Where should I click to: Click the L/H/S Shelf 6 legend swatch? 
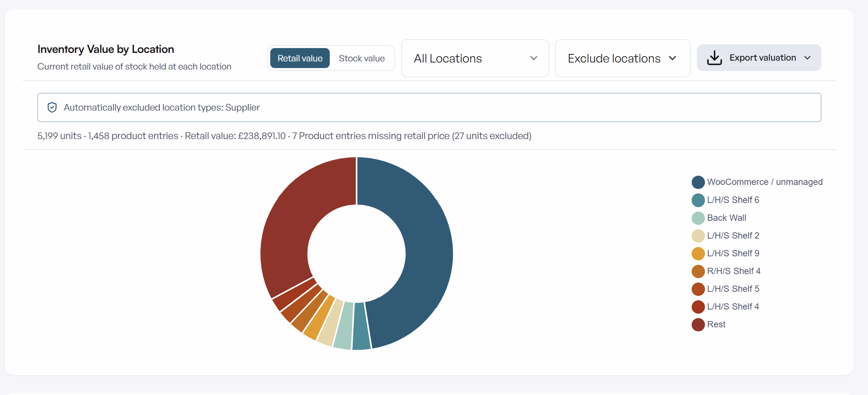click(x=698, y=200)
